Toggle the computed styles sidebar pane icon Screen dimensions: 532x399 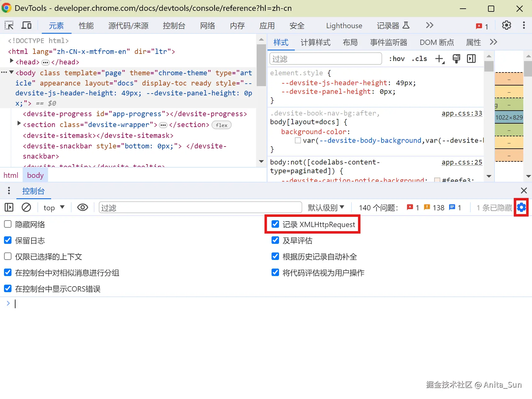click(x=471, y=59)
